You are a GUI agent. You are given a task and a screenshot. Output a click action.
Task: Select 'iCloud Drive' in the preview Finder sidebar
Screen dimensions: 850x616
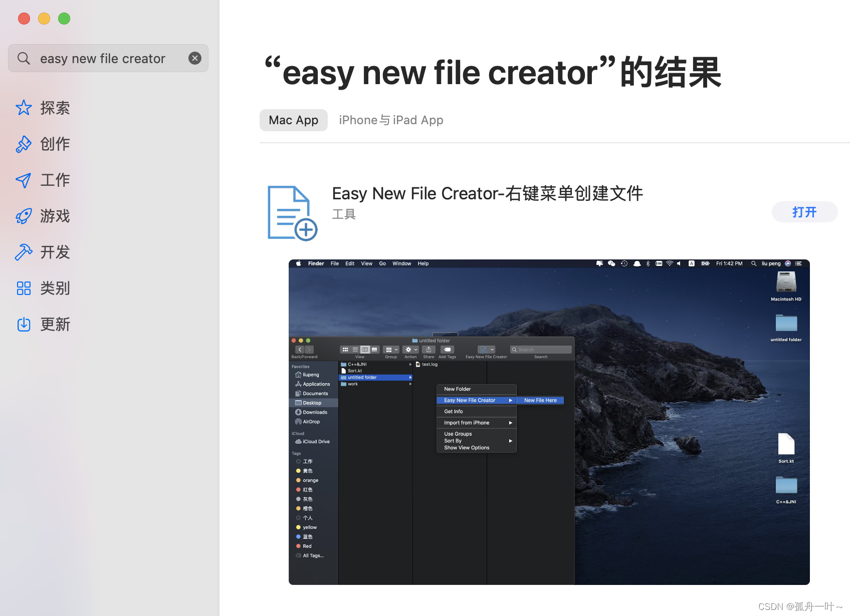[x=313, y=442]
